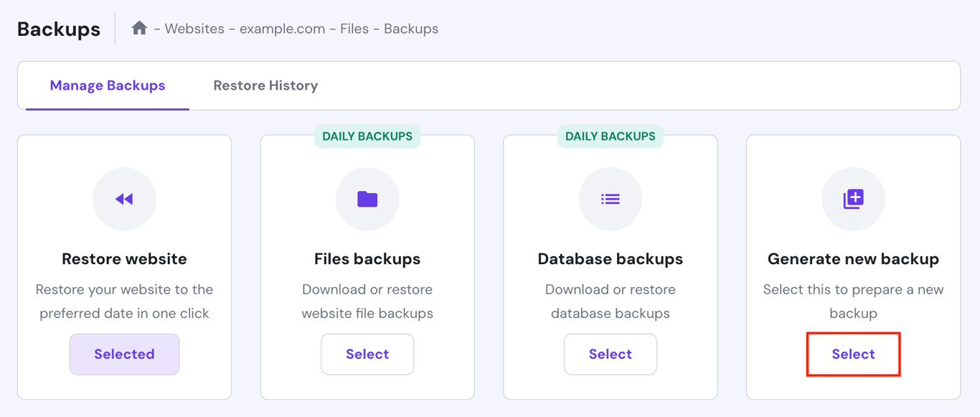Open the home breadcrumb icon
Image resolution: width=980 pixels, height=417 pixels.
pos(141,28)
